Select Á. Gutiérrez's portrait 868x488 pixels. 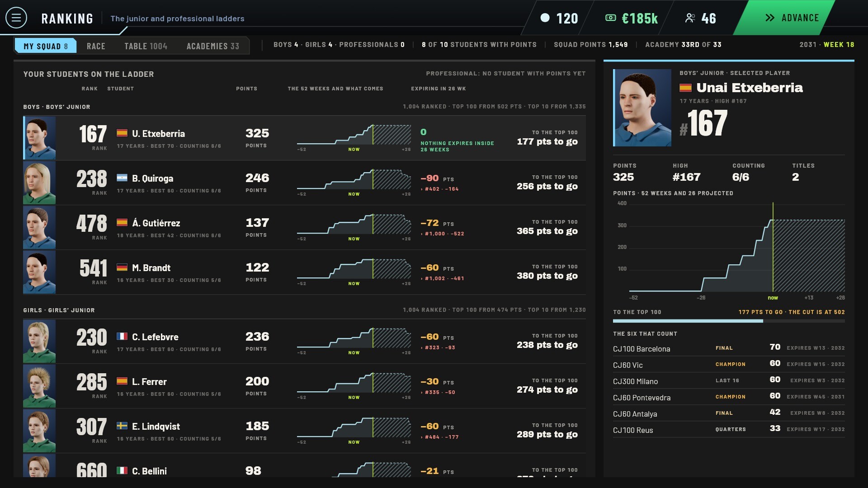pos(39,227)
